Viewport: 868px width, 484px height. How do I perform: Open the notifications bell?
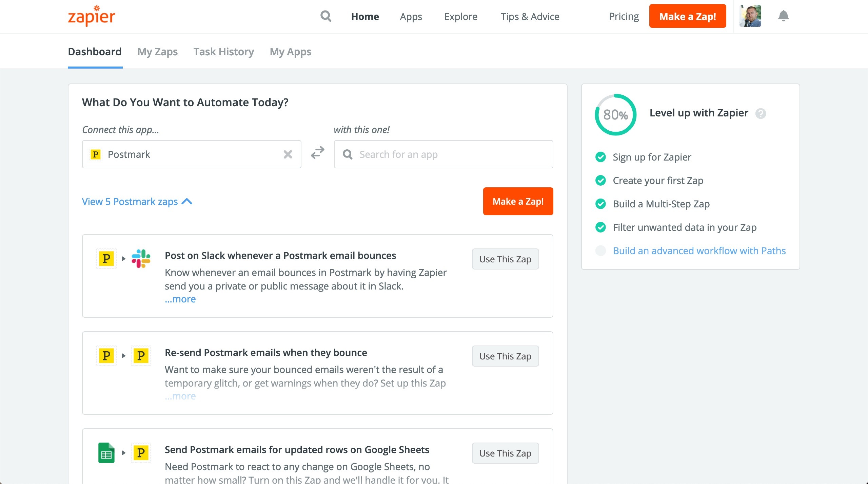pos(783,16)
